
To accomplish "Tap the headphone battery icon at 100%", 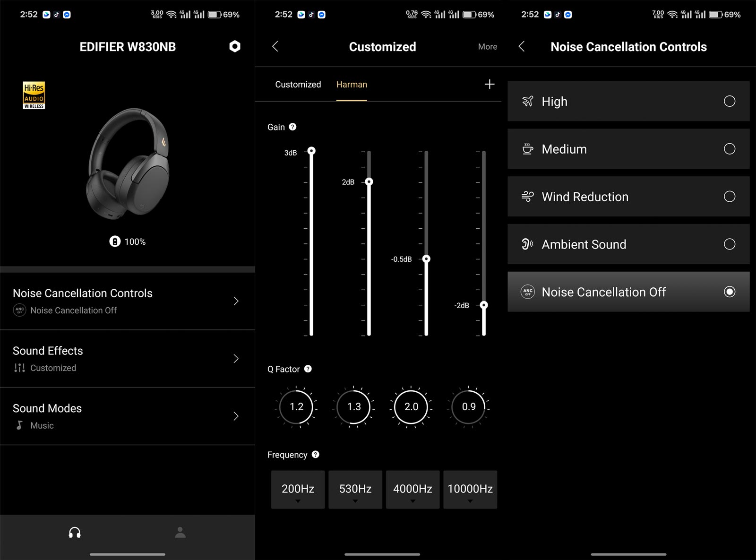I will pos(115,241).
